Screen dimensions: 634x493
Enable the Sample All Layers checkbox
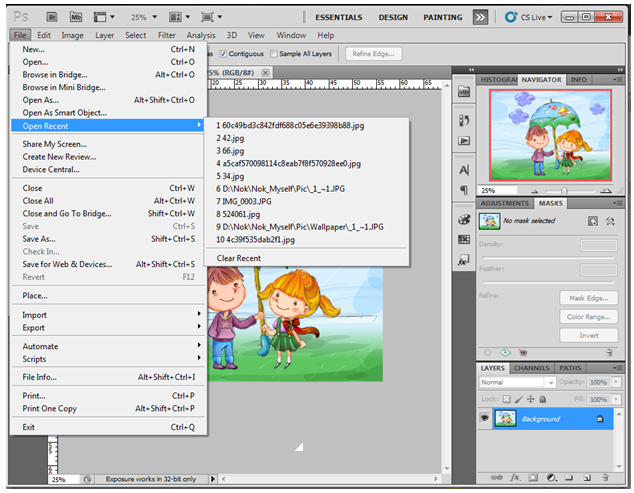click(x=274, y=54)
